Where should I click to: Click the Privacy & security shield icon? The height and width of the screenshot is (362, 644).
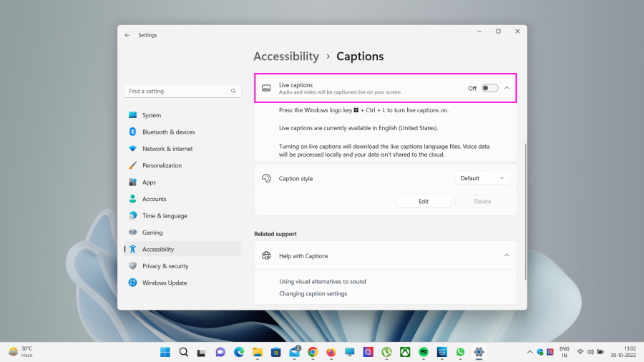pos(132,266)
